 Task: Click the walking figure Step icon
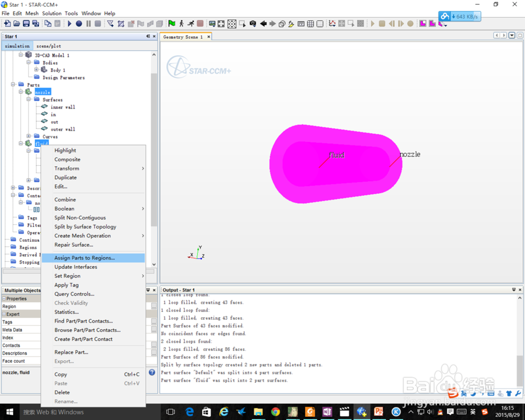(181, 24)
